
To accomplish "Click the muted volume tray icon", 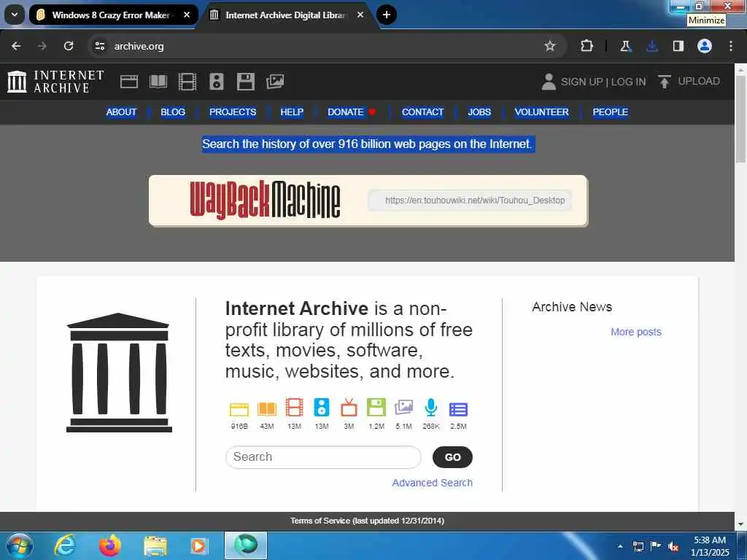I will (673, 546).
